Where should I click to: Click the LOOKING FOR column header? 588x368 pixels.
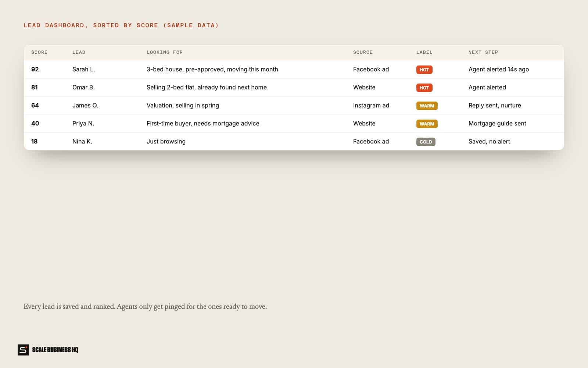(x=165, y=52)
